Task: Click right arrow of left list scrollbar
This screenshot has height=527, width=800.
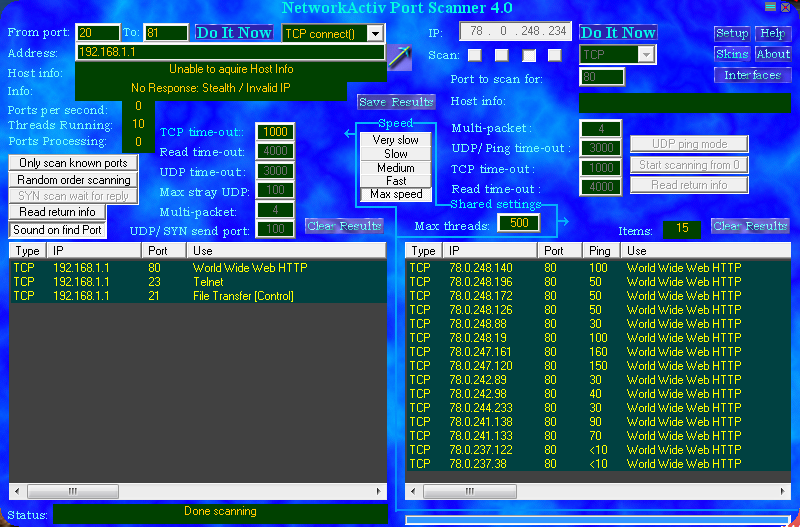Action: (x=379, y=491)
